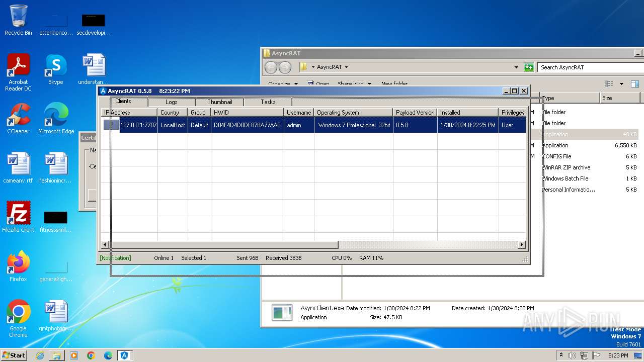Click Internet Explorer taskbar icon
Screen dimensions: 644x362
(40, 355)
